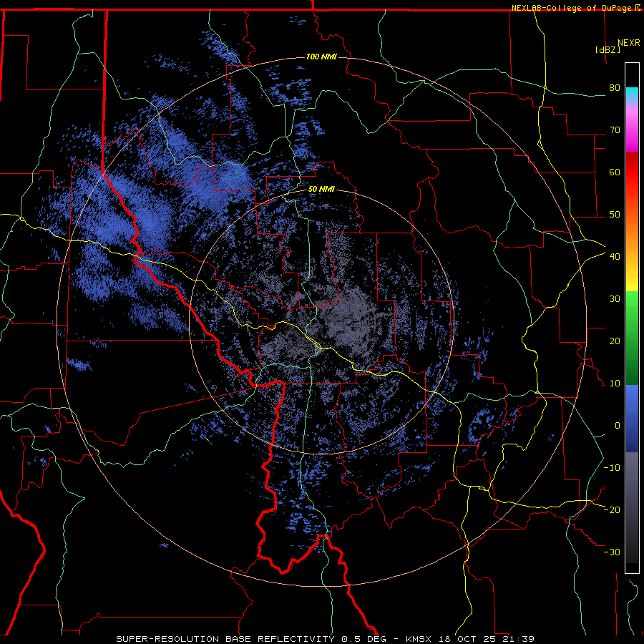
Task: Click the orange-yellow band of the color bar
Action: click(632, 249)
